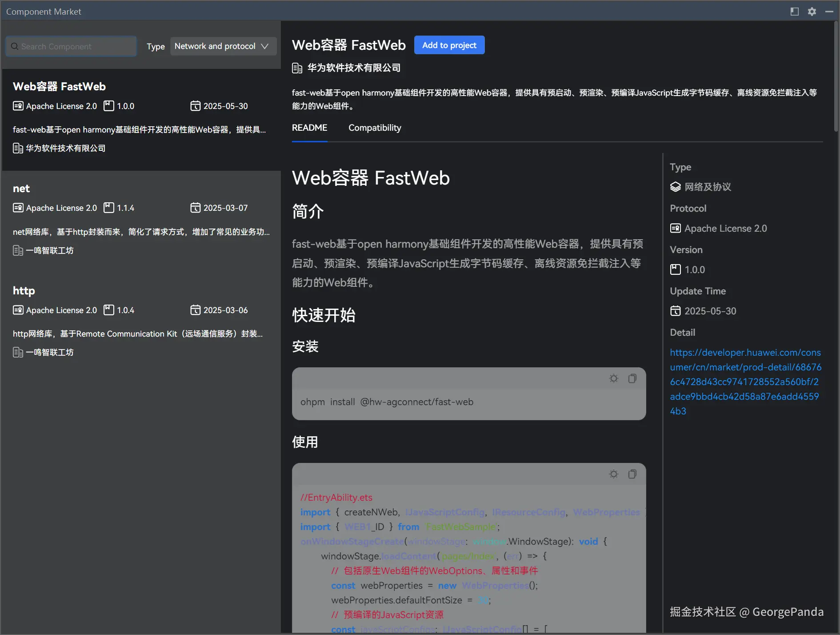Click the Apache License 2.0 icon under FastWeb
The width and height of the screenshot is (840, 635).
(x=18, y=106)
